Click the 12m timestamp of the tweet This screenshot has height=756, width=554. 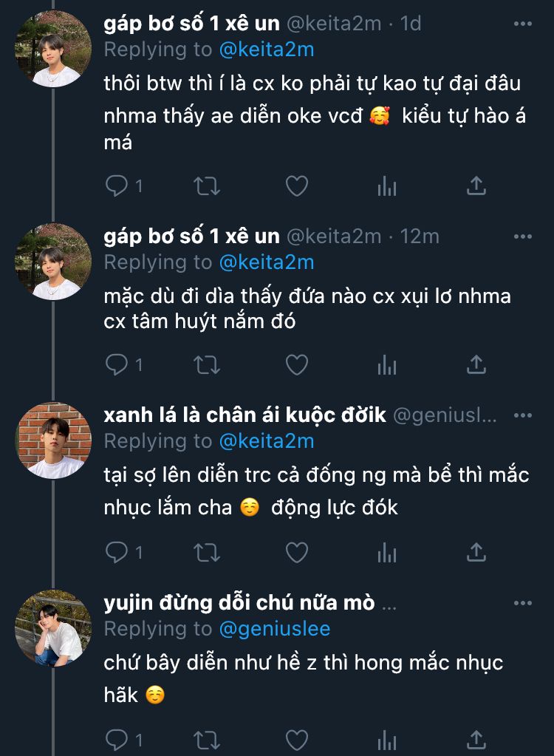point(420,236)
